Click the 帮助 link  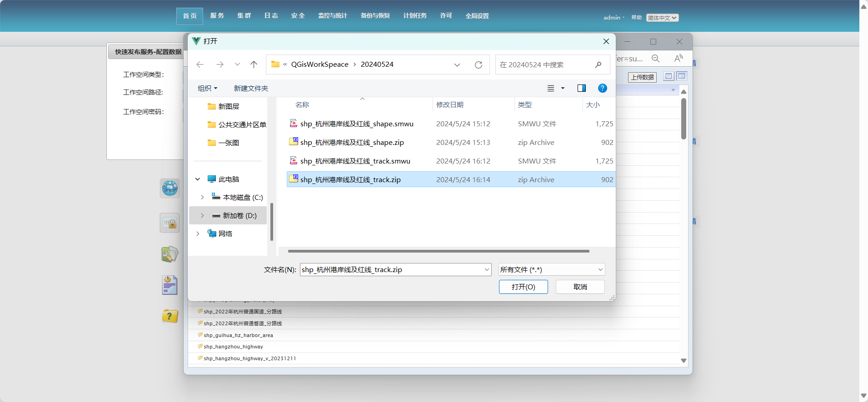click(636, 18)
